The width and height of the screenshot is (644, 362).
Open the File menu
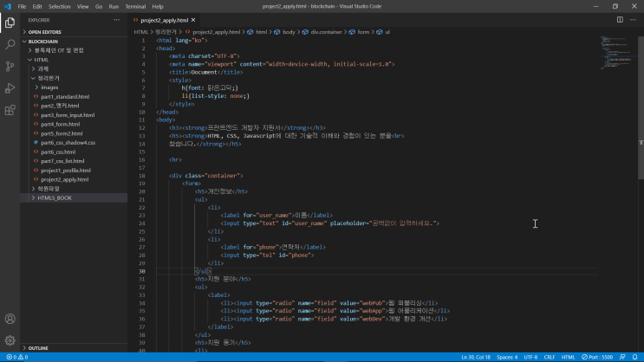click(22, 7)
